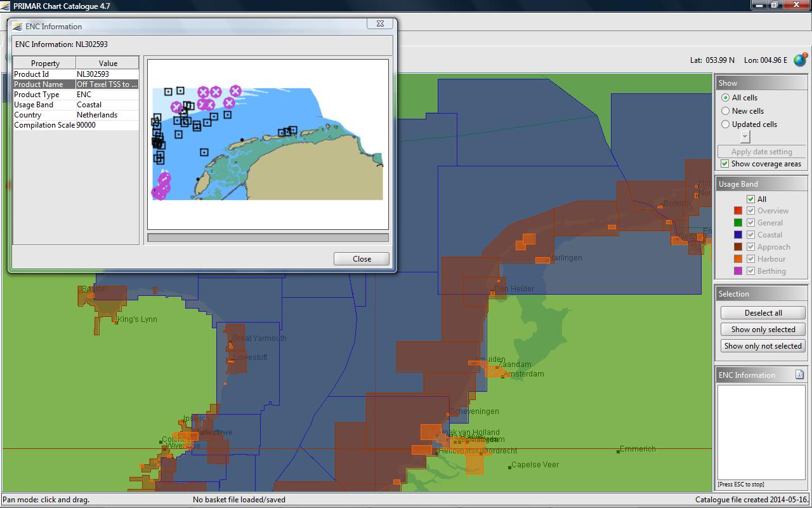Click the Close button in the dialog
The height and width of the screenshot is (508, 812).
click(x=362, y=258)
